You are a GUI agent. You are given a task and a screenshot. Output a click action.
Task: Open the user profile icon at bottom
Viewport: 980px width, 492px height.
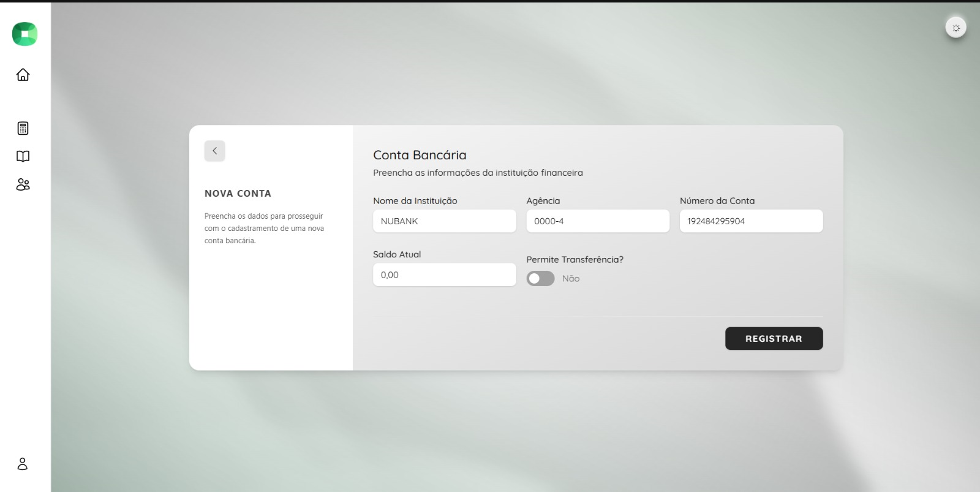(x=23, y=464)
